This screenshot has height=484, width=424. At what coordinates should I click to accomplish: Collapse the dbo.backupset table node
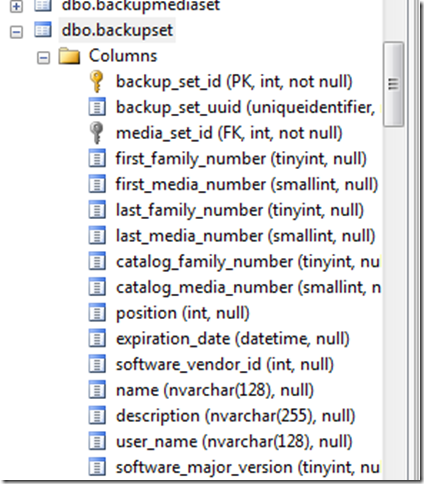coord(16,32)
